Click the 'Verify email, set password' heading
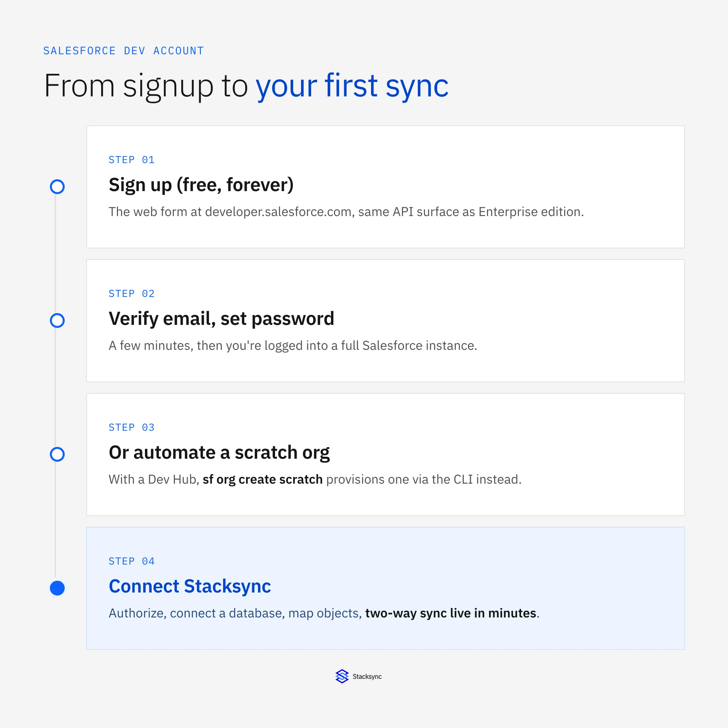 coord(221,319)
